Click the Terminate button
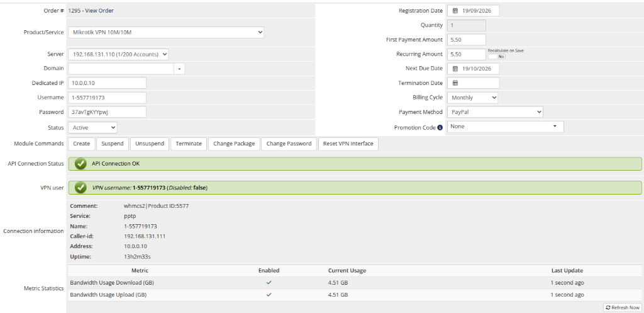The height and width of the screenshot is (313, 644). [189, 144]
